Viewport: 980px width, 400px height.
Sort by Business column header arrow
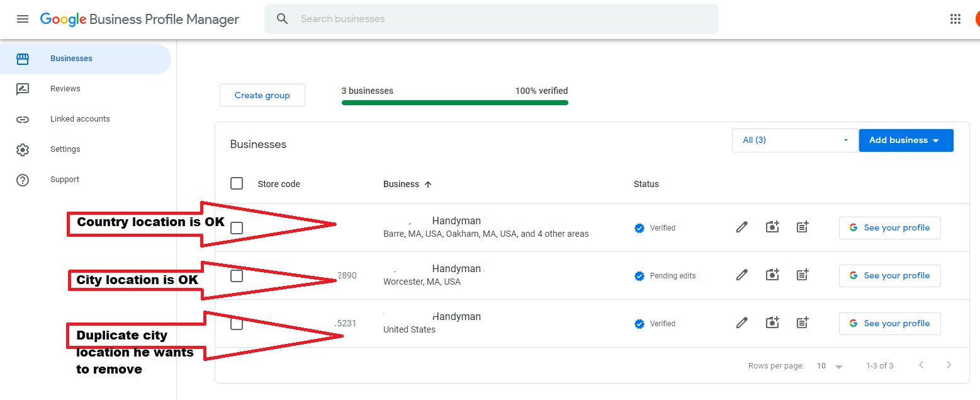coord(428,184)
